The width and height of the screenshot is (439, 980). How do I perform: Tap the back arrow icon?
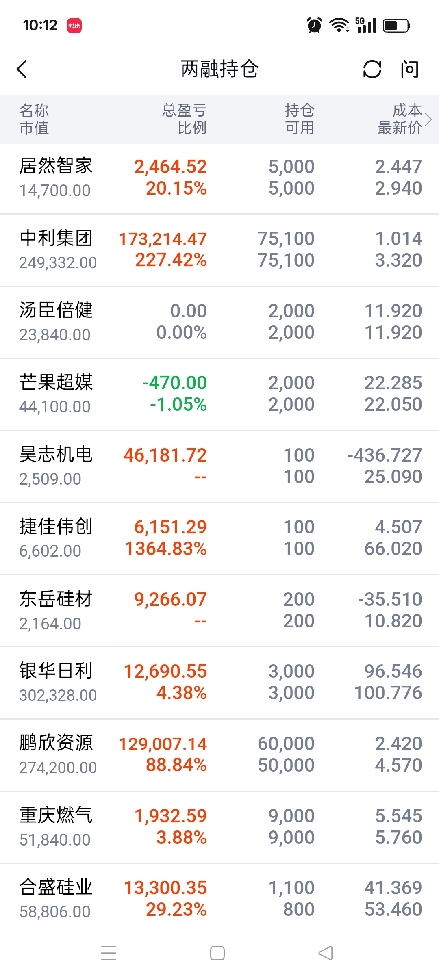click(22, 69)
